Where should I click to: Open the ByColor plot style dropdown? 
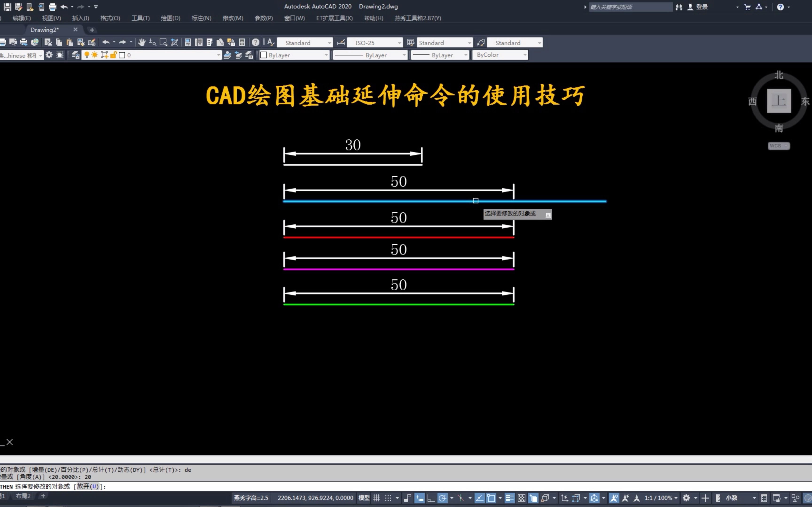(525, 55)
